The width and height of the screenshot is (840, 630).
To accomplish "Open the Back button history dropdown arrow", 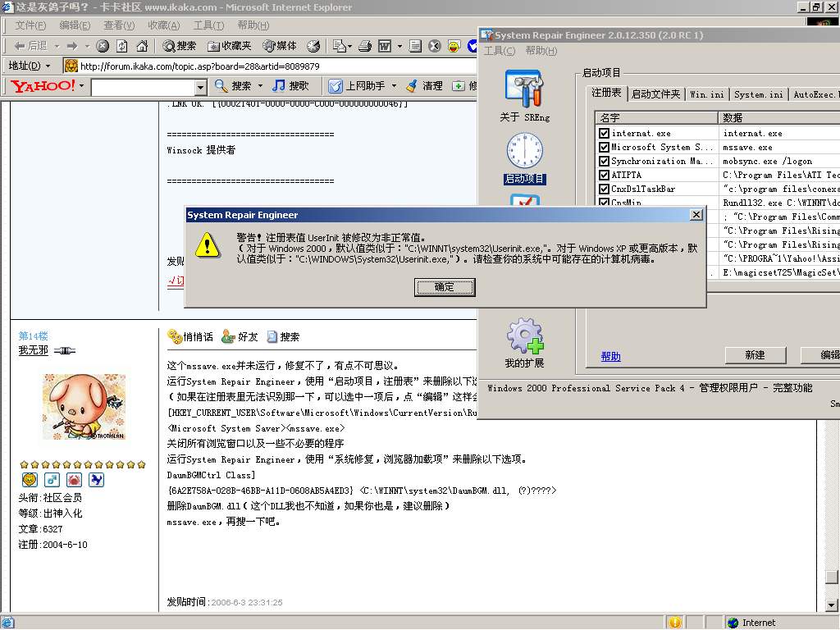I will click(57, 47).
